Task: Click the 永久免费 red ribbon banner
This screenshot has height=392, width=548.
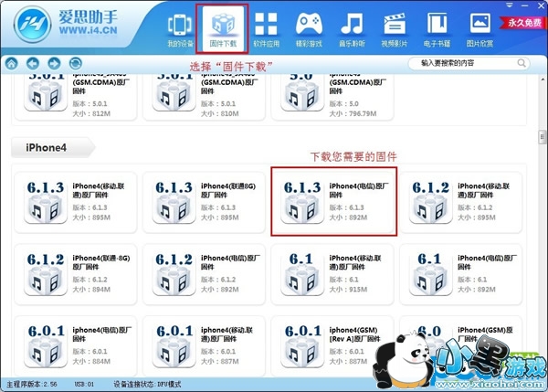Action: 523,23
